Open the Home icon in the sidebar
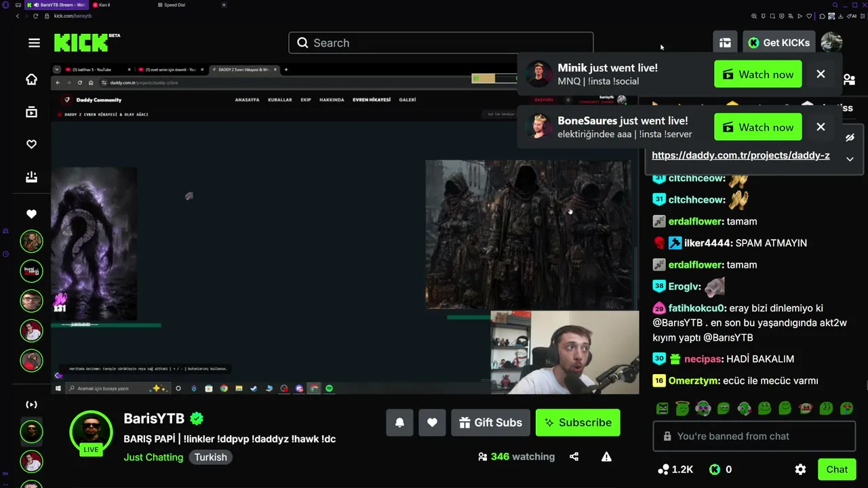 coord(31,79)
